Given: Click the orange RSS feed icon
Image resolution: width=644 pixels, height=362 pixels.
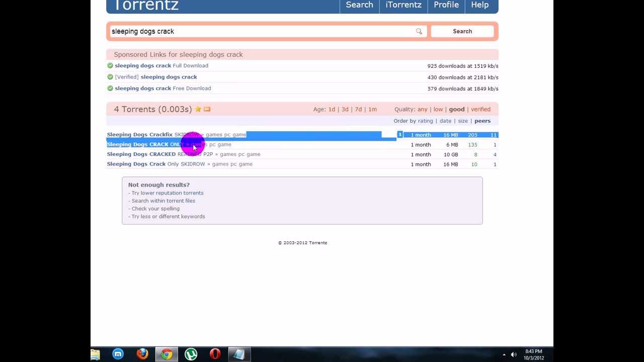Looking at the screenshot, I should tap(207, 109).
